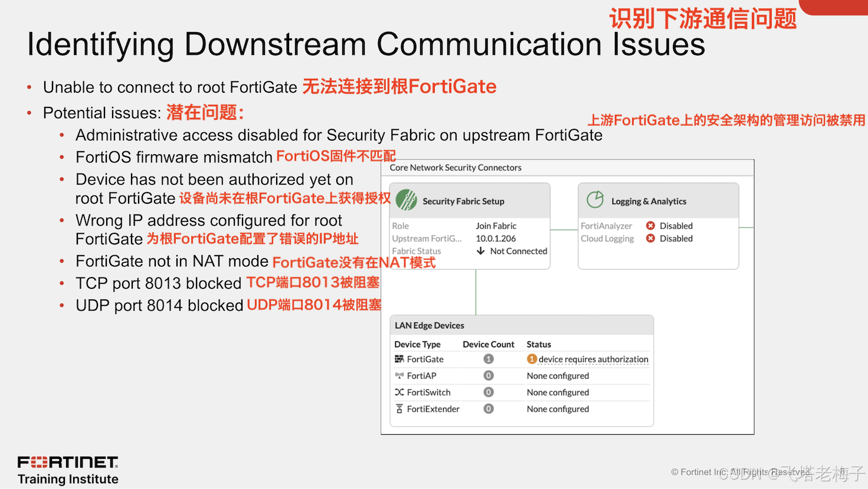Viewport: 868px width, 489px height.
Task: Click the Role label
Action: tap(400, 226)
